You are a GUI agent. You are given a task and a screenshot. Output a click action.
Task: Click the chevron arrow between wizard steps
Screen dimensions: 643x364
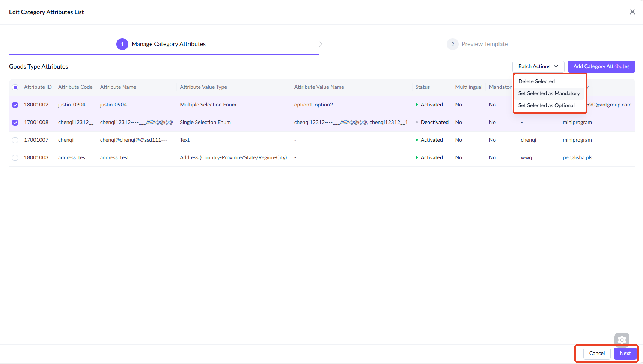320,44
